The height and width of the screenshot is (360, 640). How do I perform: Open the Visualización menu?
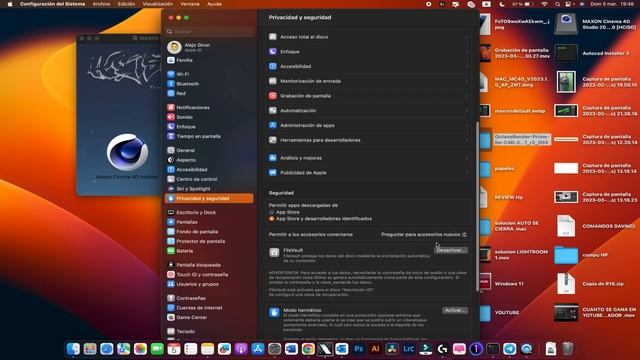point(158,4)
